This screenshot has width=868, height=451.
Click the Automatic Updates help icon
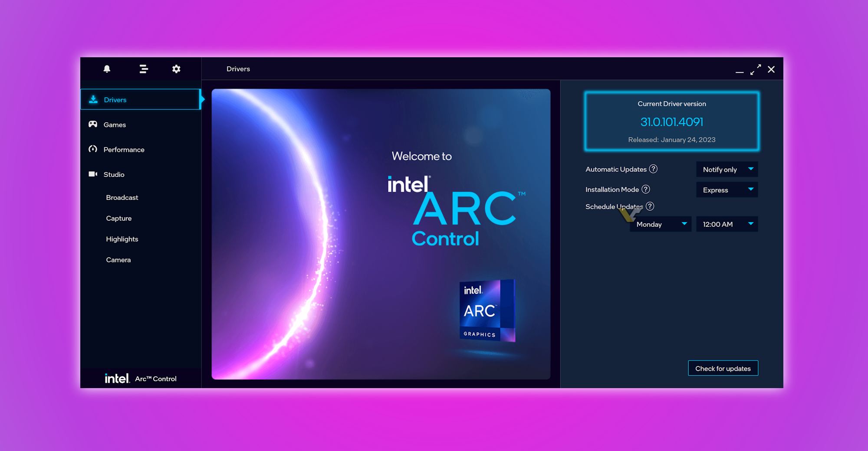click(653, 169)
